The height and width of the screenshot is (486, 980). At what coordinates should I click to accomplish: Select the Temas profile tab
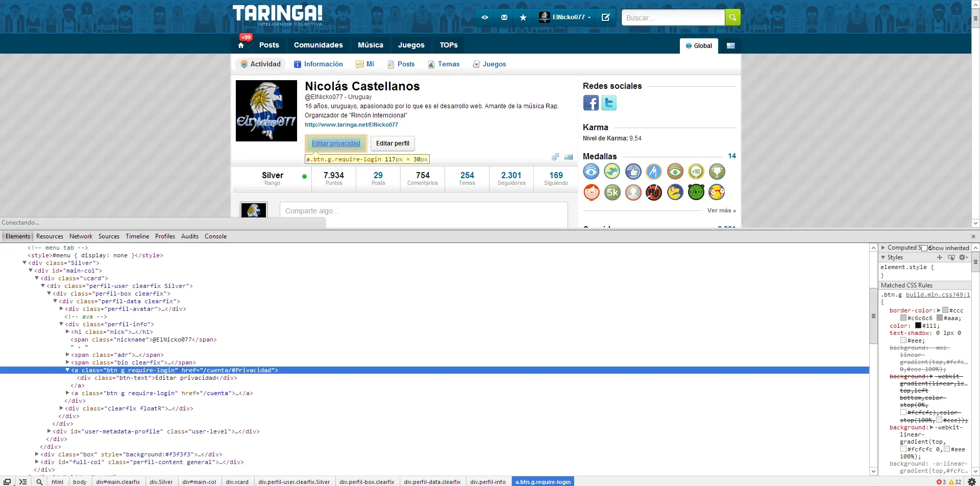tap(444, 64)
